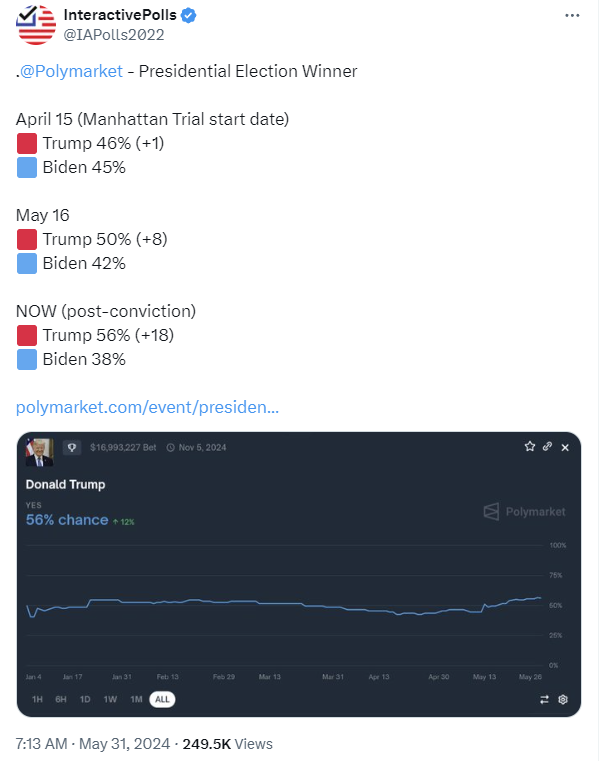Screen dimensions: 604x761
Task: Open the tweet's more options menu
Action: pos(571,16)
